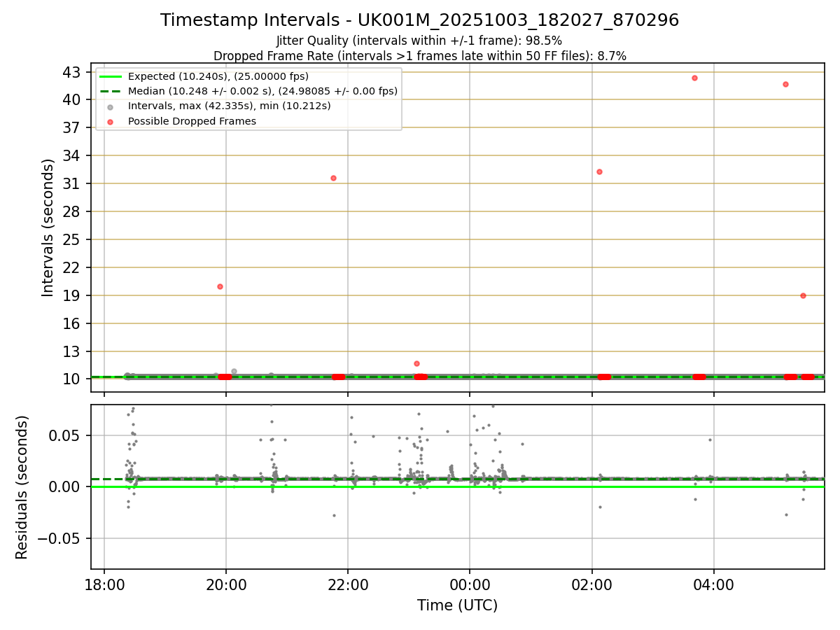Click the red point at 19 seconds near 05:30
The height and width of the screenshot is (630, 840).
coord(803,295)
